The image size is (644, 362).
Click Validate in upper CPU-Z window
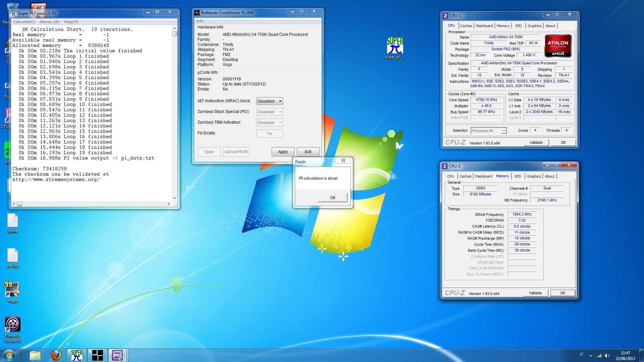(x=536, y=142)
